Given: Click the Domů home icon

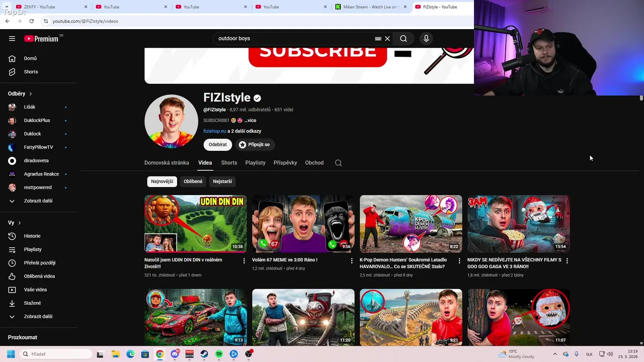Looking at the screenshot, I should click(x=12, y=58).
